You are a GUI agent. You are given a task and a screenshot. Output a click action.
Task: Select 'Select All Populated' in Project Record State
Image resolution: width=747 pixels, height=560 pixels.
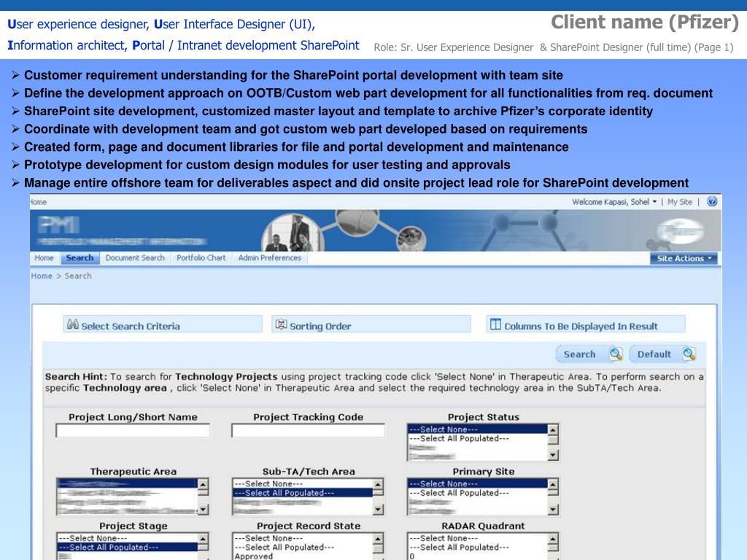coord(303,548)
